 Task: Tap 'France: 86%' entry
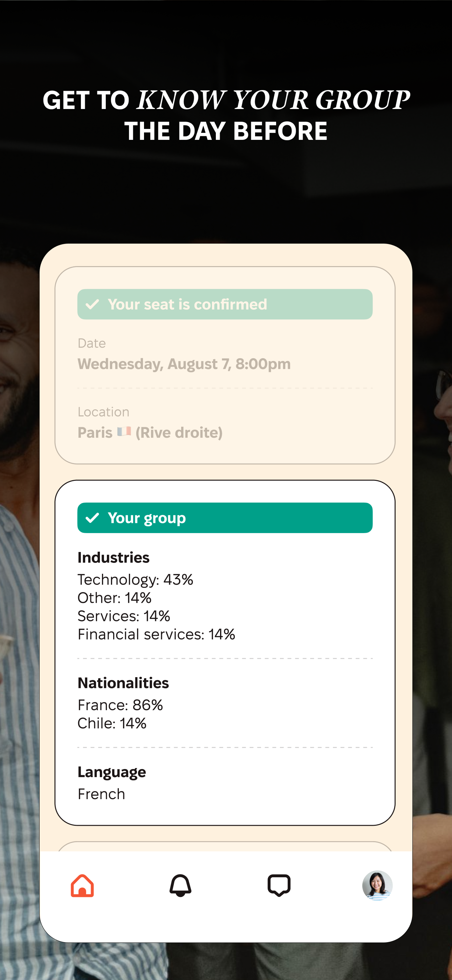(120, 705)
